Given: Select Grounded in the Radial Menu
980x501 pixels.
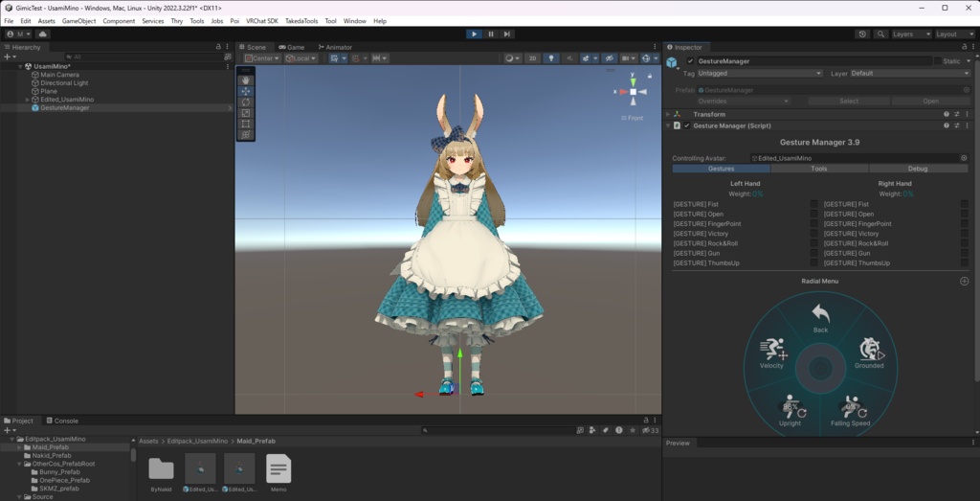Looking at the screenshot, I should point(869,353).
